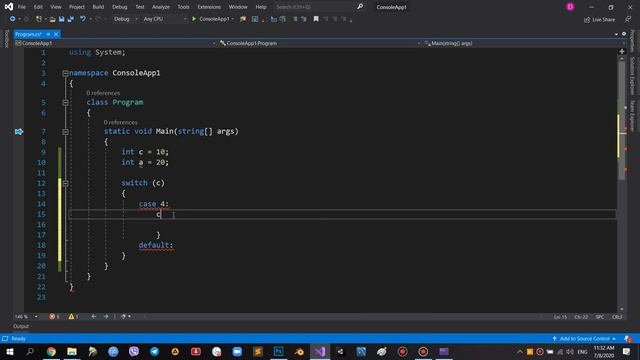The image size is (640, 360).
Task: Open the Solution Explorer side tab
Action: pyautogui.click(x=632, y=76)
